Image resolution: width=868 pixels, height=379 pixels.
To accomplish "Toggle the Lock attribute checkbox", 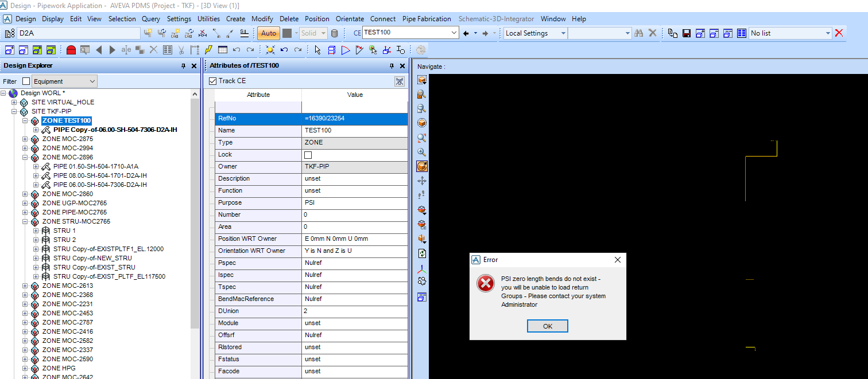I will click(x=308, y=155).
